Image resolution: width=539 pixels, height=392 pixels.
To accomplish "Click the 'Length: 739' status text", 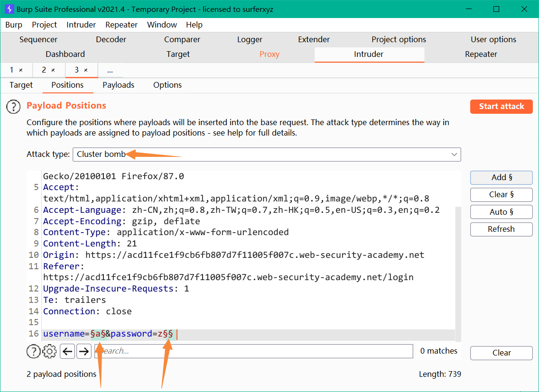I will [x=440, y=374].
